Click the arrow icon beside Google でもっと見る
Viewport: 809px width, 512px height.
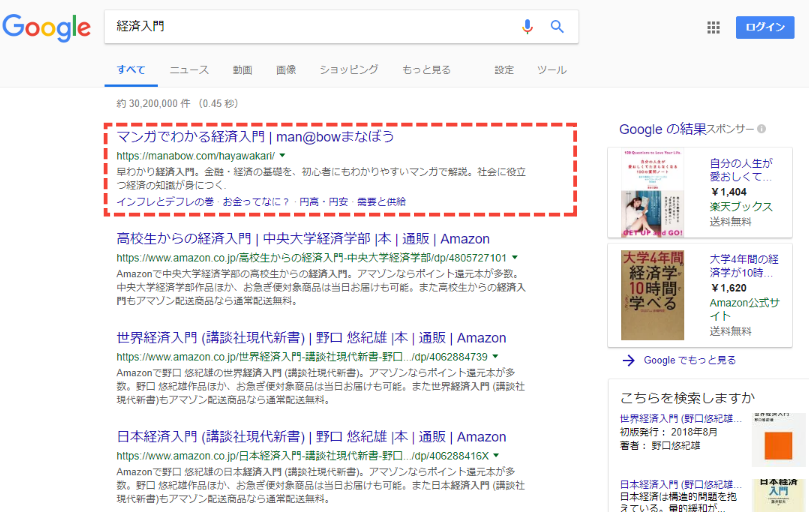628,360
